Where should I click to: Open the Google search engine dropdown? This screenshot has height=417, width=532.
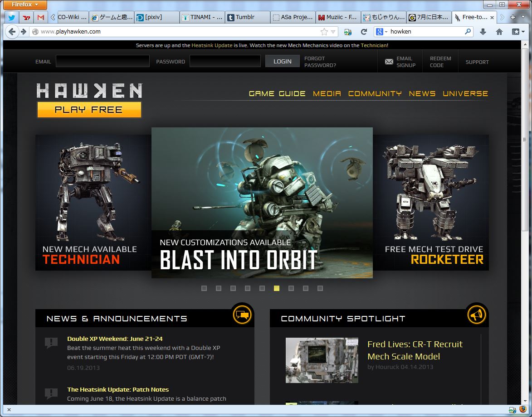pos(382,32)
